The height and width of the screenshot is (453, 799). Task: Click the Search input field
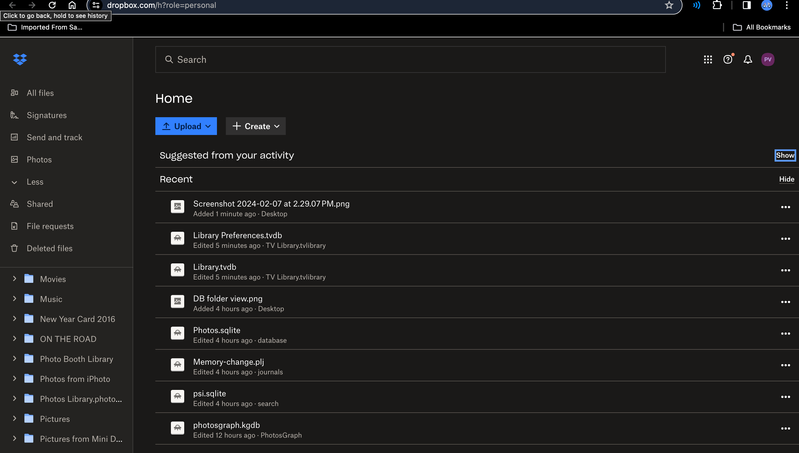point(410,60)
